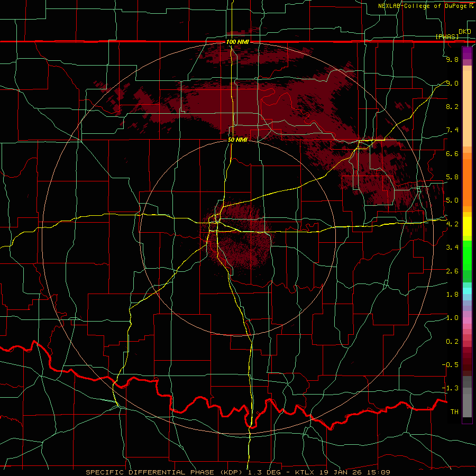The image size is (476, 476).
Task: Click the -1.3 scale value
Action: point(450,388)
